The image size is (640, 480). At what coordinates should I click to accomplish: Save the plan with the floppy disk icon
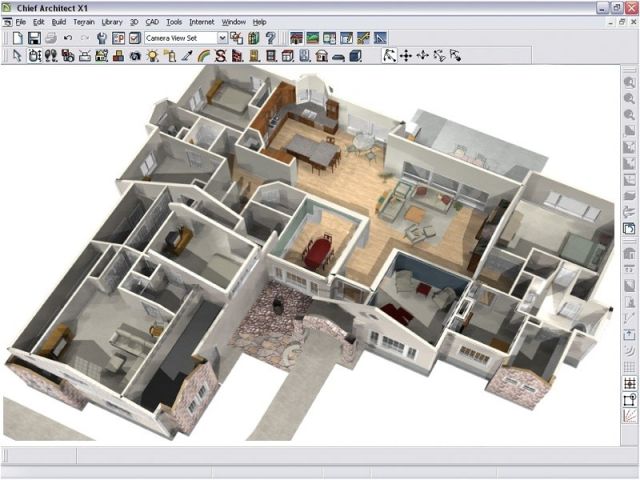click(34, 38)
